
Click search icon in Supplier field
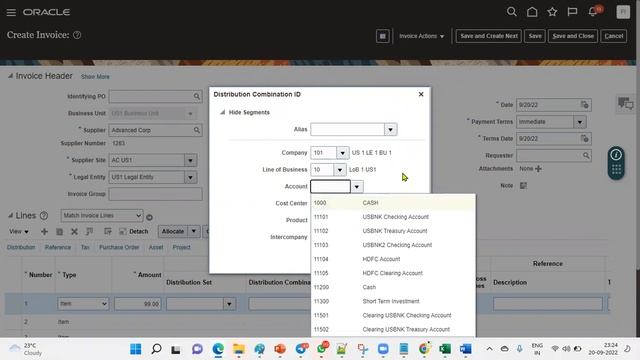(197, 130)
